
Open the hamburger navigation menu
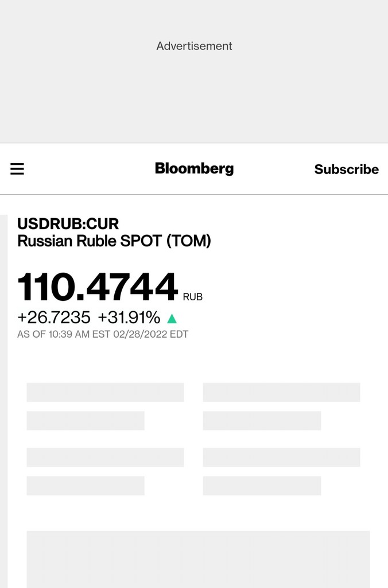coord(17,169)
